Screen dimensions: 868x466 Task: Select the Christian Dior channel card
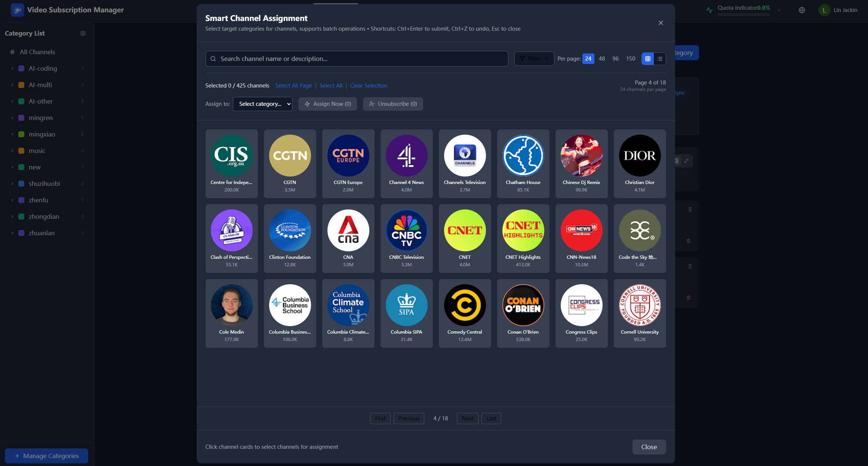pyautogui.click(x=640, y=164)
